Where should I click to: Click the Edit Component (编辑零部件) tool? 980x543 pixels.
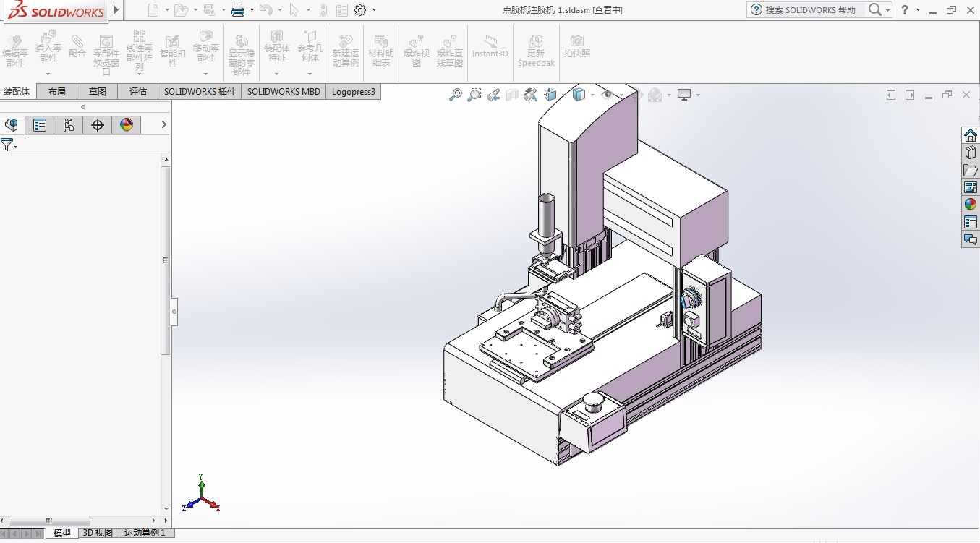point(15,50)
